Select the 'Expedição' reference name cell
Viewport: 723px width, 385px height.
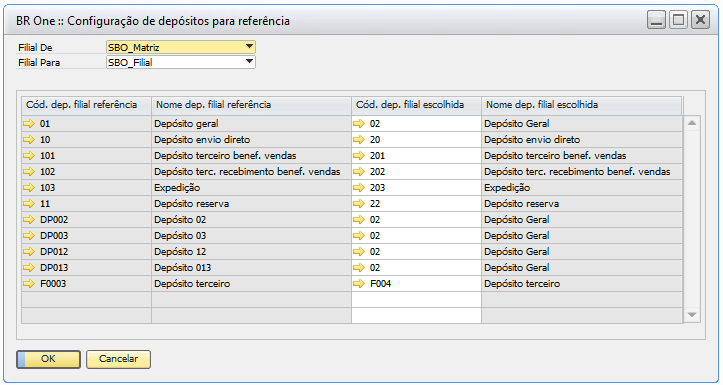[251, 188]
